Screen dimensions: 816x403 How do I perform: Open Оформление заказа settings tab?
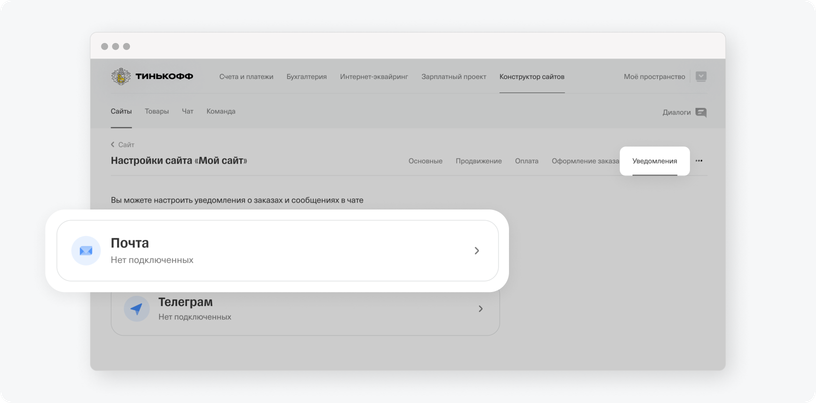(585, 161)
